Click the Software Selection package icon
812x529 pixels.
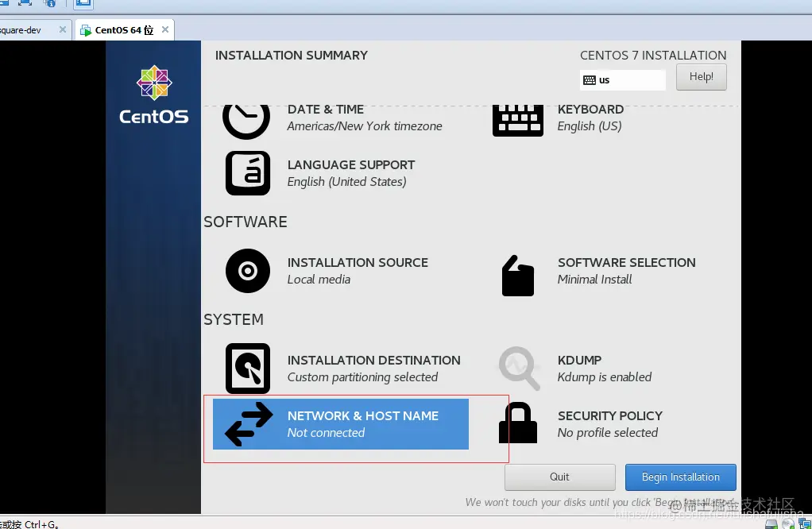(x=517, y=276)
